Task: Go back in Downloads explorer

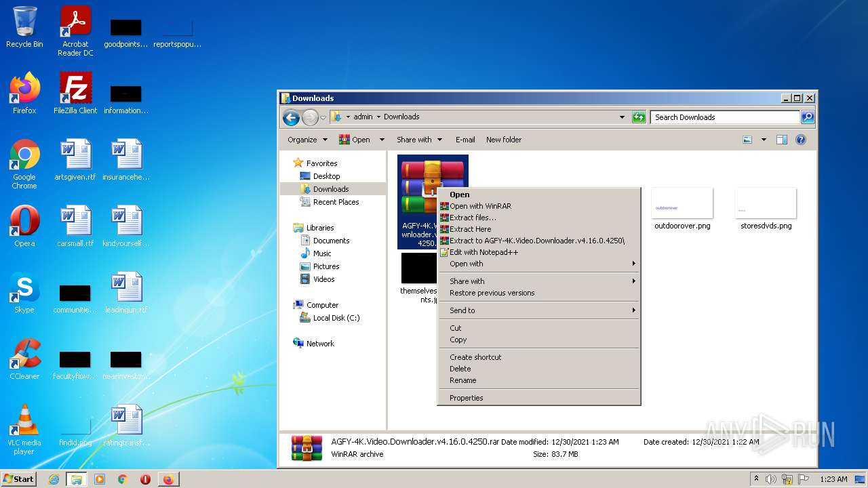Action: (x=291, y=117)
